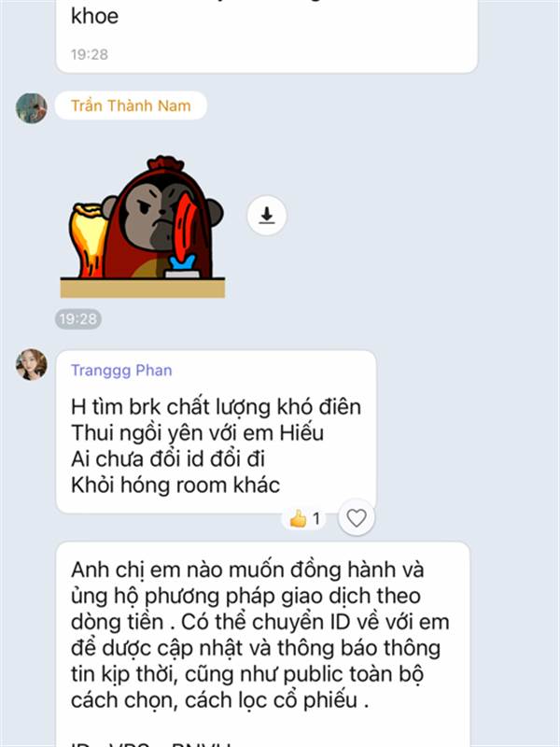
Task: Tap 'chuyển ID về với em' text
Action: pos(351,622)
